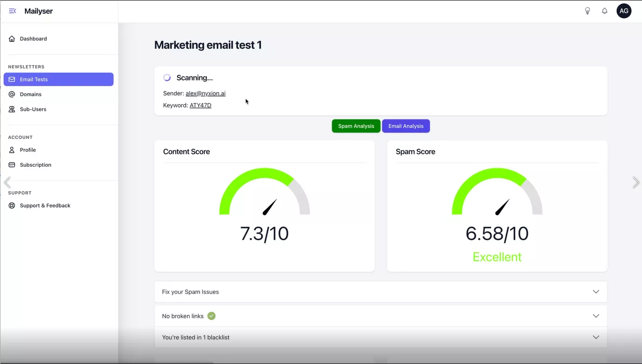The width and height of the screenshot is (642, 364).
Task: Expand the Fix your Spam Issues section
Action: [x=596, y=292]
